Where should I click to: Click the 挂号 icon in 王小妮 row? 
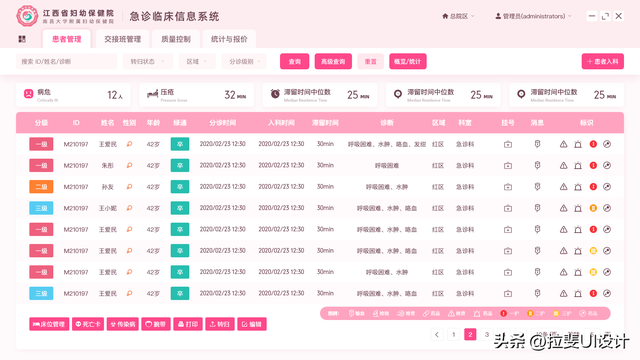pos(508,208)
